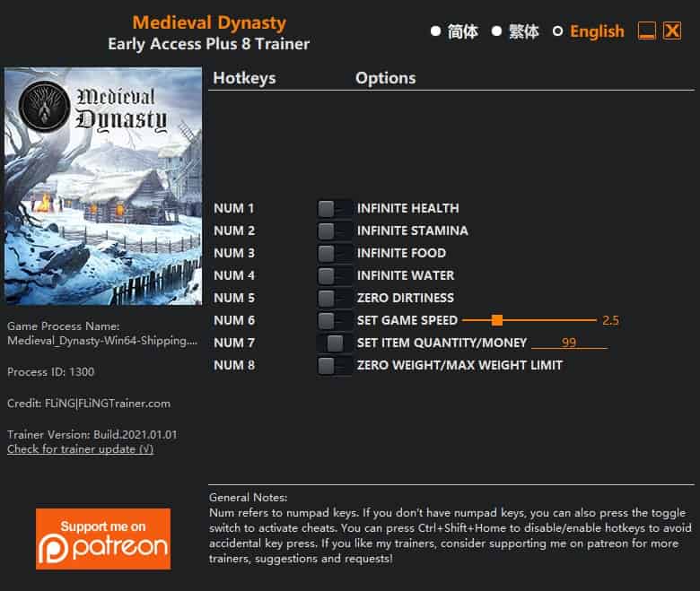Open the Support me on Patreon banner
Screen dimensions: 700x591
pos(103,539)
